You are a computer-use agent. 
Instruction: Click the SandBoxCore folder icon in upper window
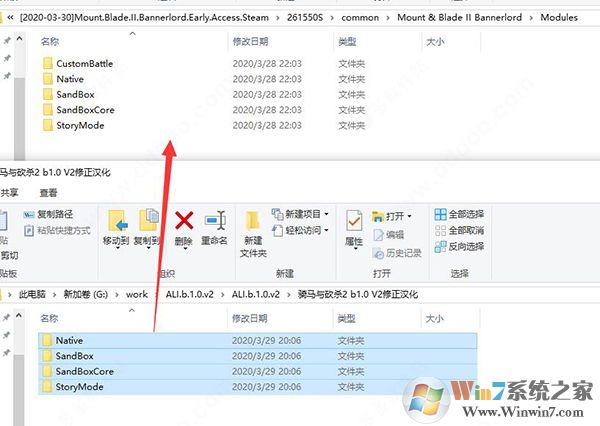(x=48, y=110)
